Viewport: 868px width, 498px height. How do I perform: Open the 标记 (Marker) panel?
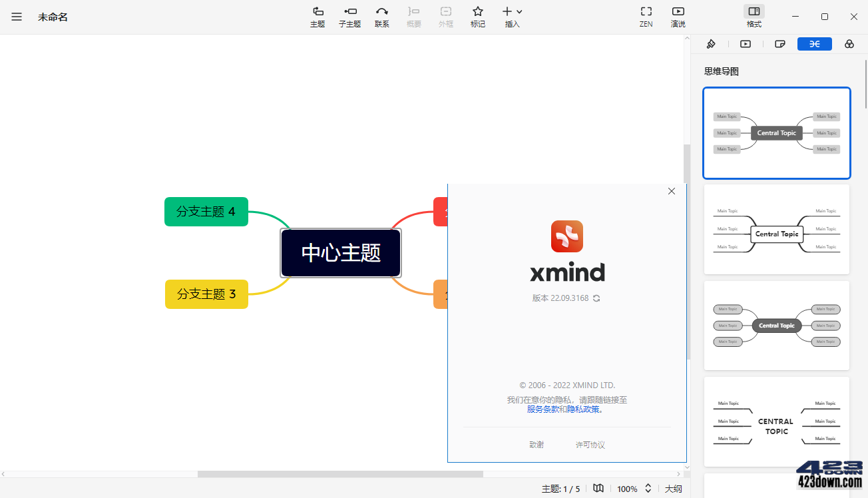tap(477, 17)
